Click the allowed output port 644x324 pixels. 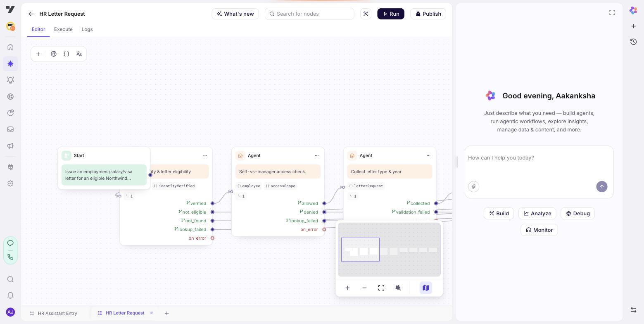click(x=324, y=203)
